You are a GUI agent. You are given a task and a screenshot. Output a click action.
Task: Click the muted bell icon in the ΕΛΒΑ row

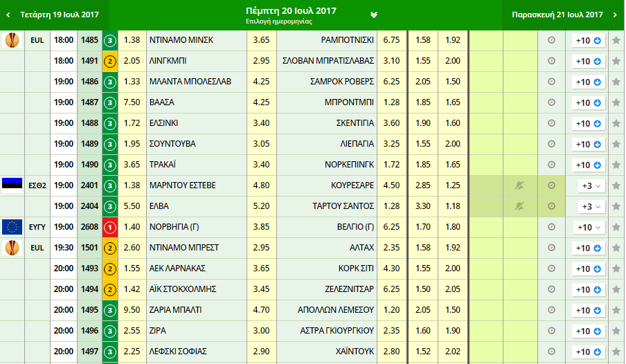tap(519, 206)
